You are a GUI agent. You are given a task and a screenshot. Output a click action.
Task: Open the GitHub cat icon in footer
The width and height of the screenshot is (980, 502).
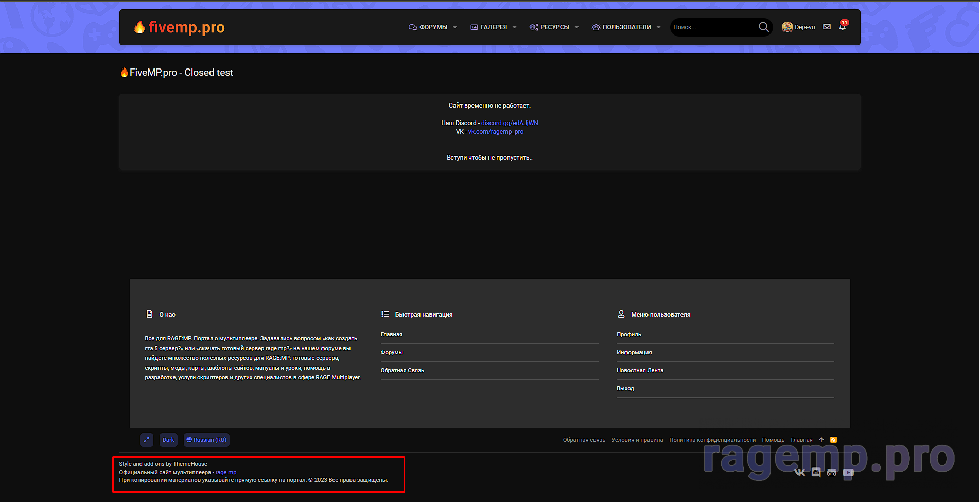coord(832,472)
